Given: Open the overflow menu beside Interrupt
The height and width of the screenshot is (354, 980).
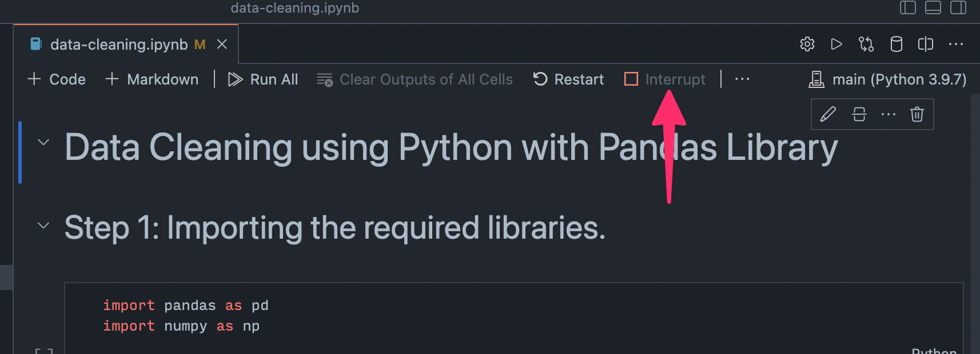Looking at the screenshot, I should [x=742, y=79].
